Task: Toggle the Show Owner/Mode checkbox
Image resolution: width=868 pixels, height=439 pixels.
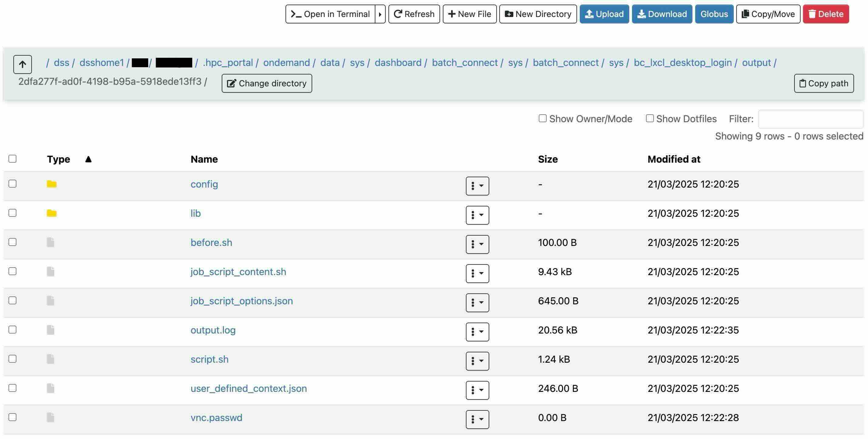Action: tap(542, 118)
